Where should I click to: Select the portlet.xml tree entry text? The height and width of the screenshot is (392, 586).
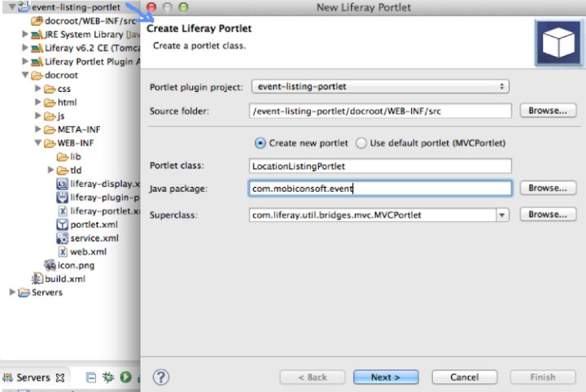[94, 224]
